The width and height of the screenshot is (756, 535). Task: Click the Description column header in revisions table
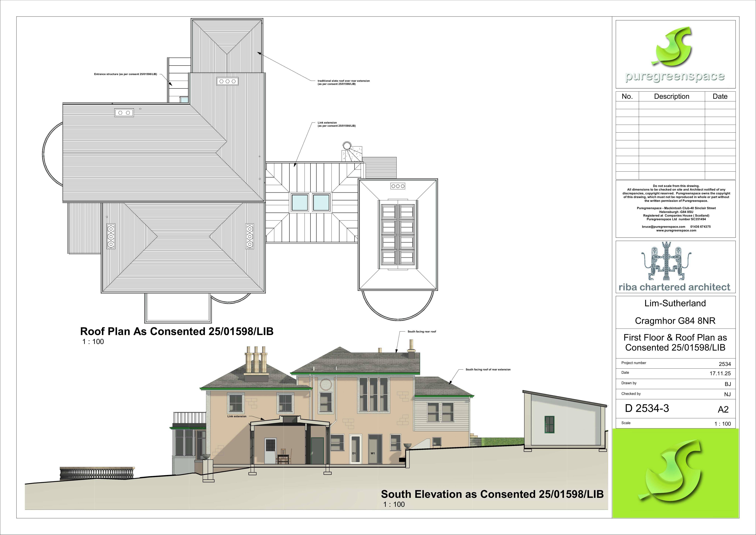point(671,97)
